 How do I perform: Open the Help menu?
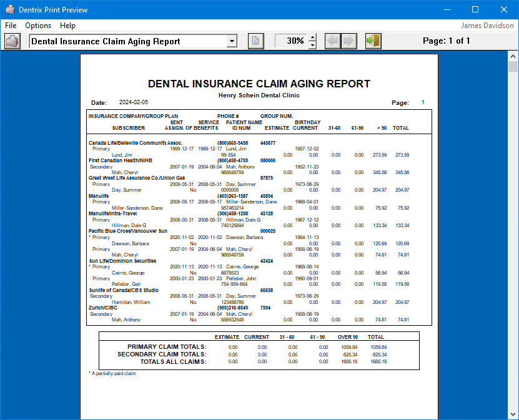[67, 26]
